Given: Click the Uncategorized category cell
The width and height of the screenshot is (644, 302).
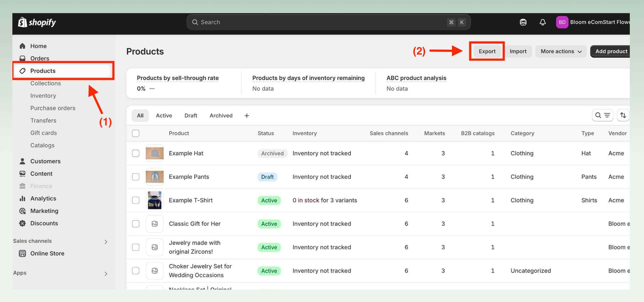Looking at the screenshot, I should 531,271.
